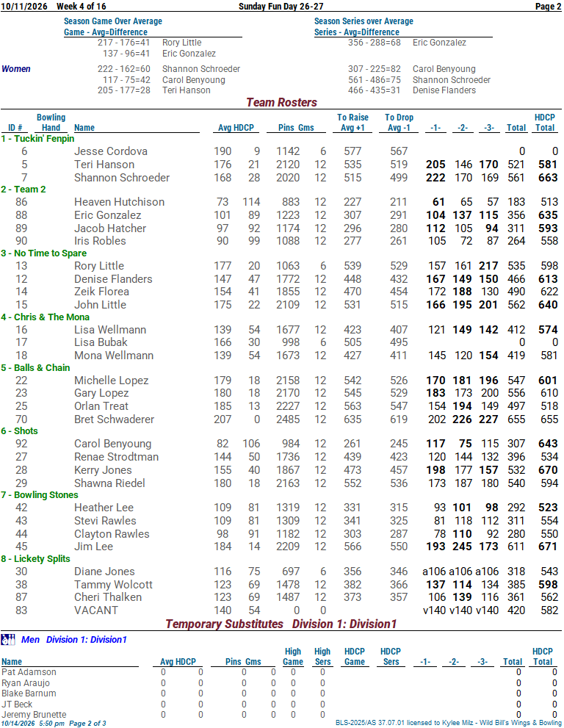Click the Temporary Substitutes Division 1 heading

click(x=281, y=624)
